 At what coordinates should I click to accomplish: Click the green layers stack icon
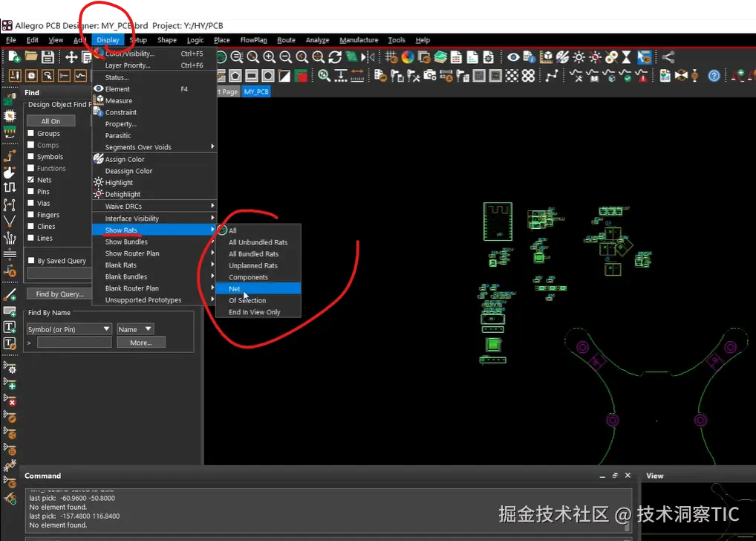tap(440, 57)
